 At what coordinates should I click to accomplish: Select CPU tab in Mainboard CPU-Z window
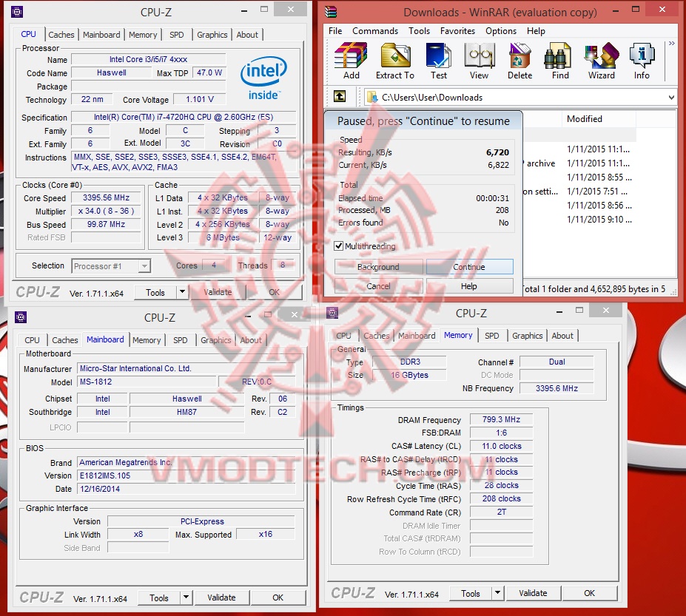32,340
